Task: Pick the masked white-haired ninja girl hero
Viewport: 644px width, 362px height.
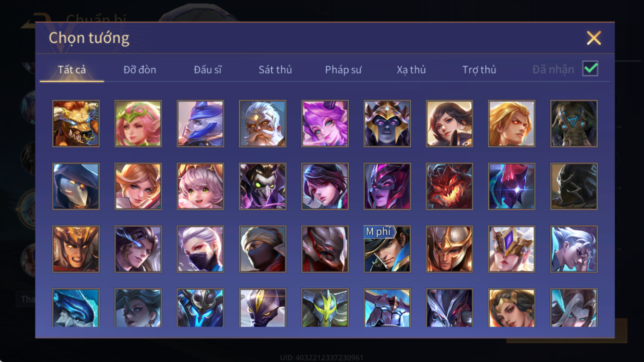Action: (x=200, y=249)
